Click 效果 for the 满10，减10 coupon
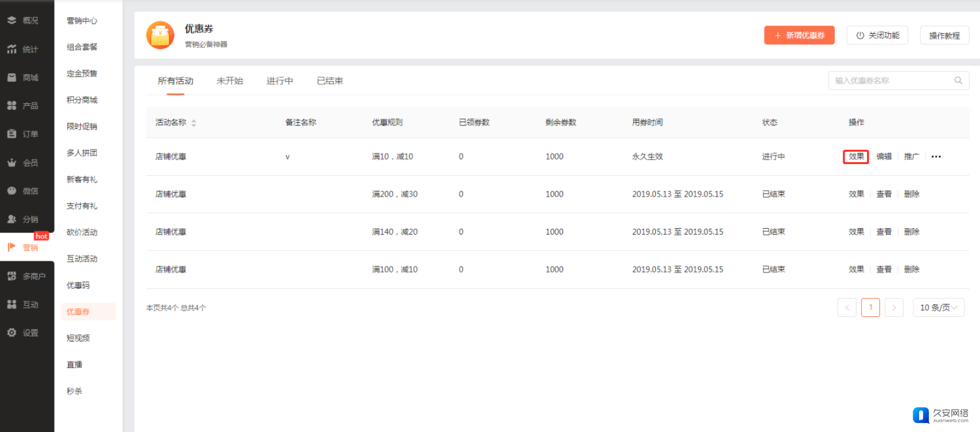 [856, 157]
